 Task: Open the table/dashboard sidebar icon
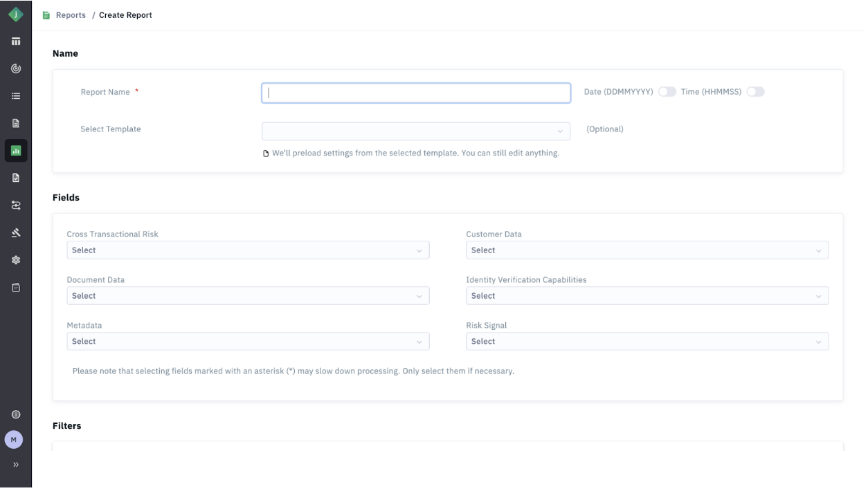(15, 41)
